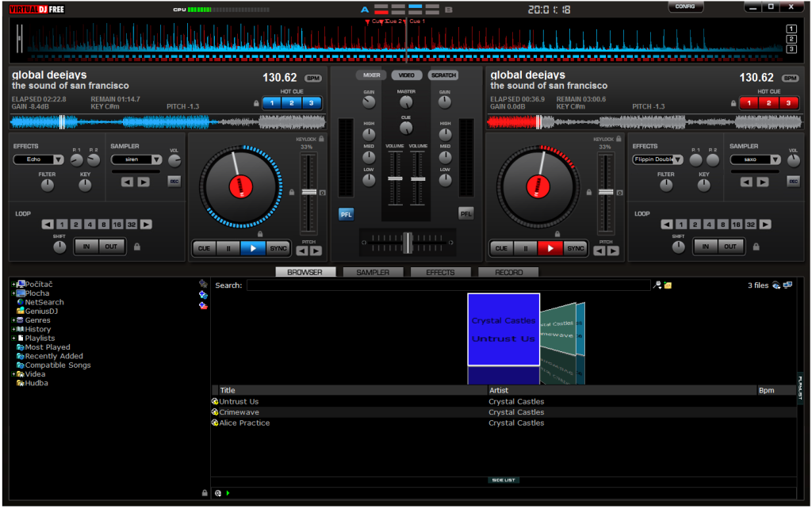Pause the left deck
Image resolution: width=812 pixels, height=509 pixels.
[x=228, y=248]
